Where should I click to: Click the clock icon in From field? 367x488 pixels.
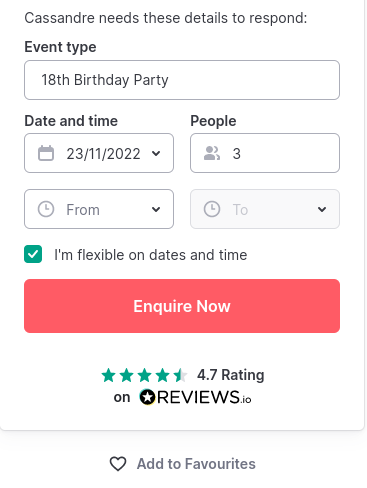pyautogui.click(x=46, y=209)
